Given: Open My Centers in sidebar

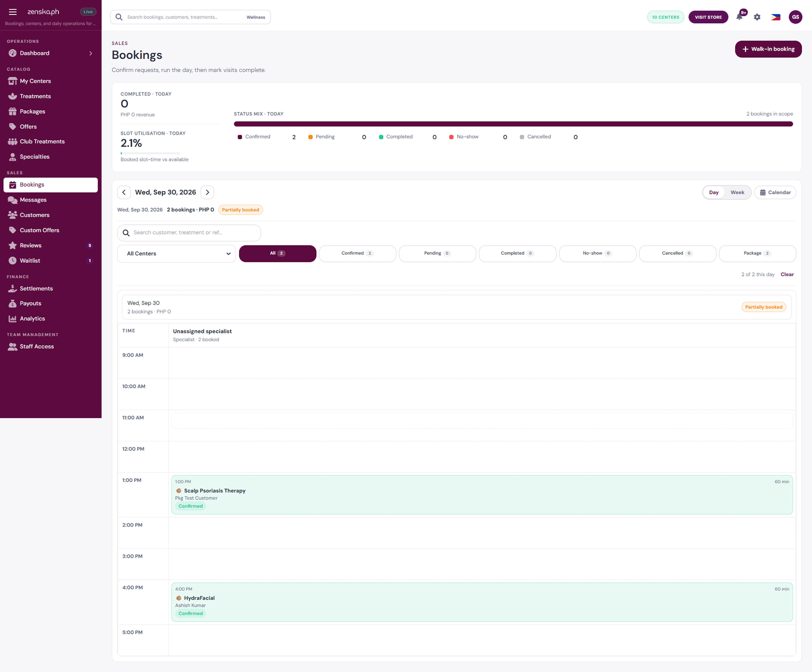Looking at the screenshot, I should click(x=51, y=81).
